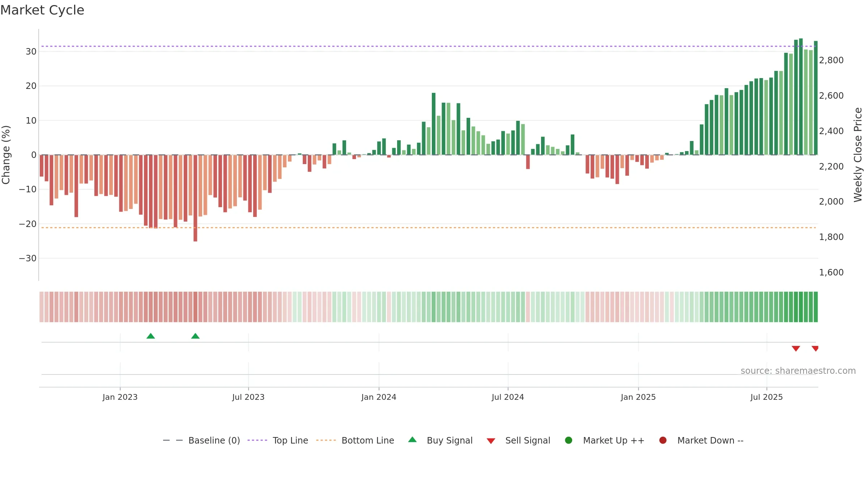The image size is (868, 488).
Task: Click the Buy Signal legend item
Action: point(440,440)
